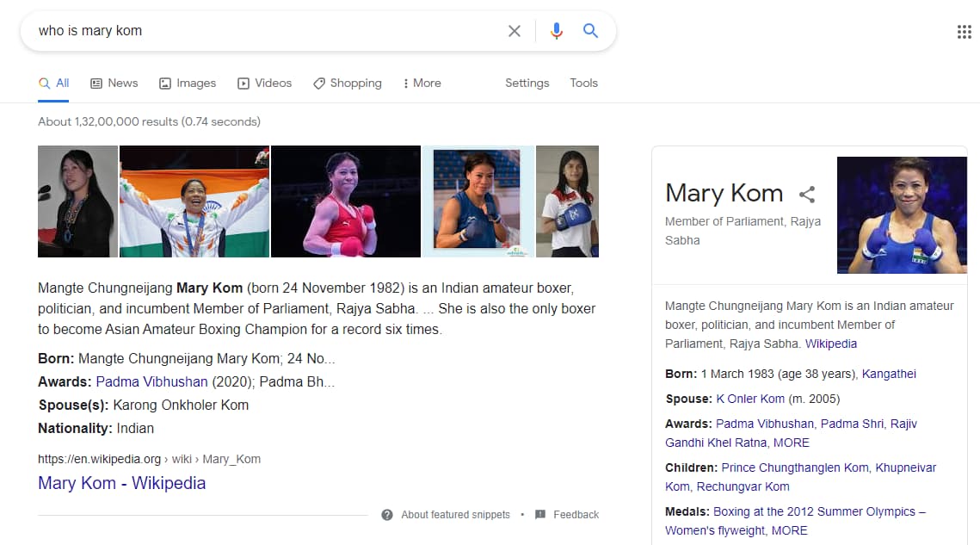Click the en.wikipedia.org result URL

click(150, 459)
